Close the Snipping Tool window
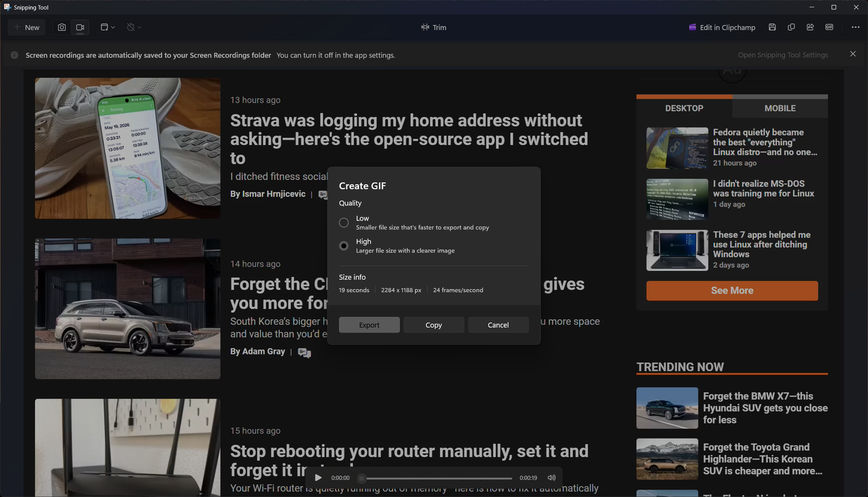868x497 pixels. (856, 7)
